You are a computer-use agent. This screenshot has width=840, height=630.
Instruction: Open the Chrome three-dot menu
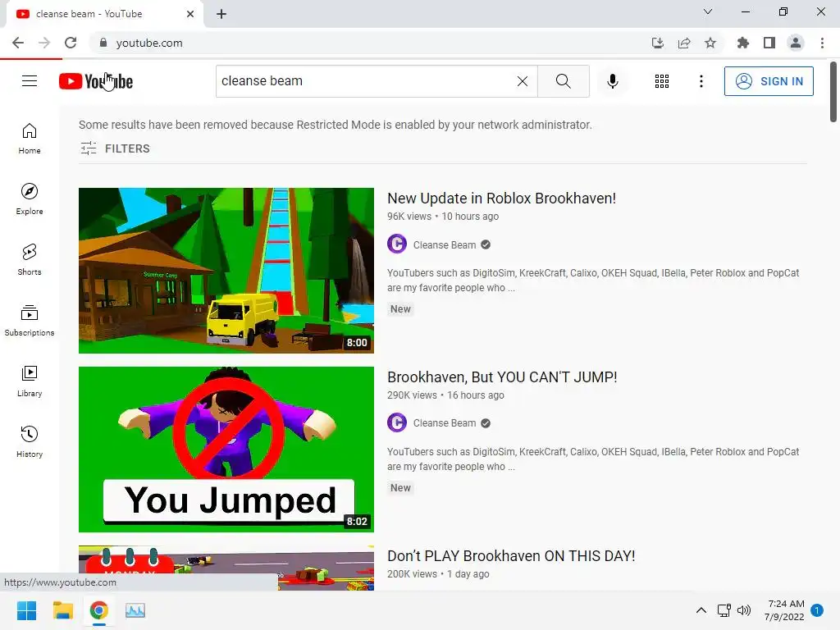(822, 43)
